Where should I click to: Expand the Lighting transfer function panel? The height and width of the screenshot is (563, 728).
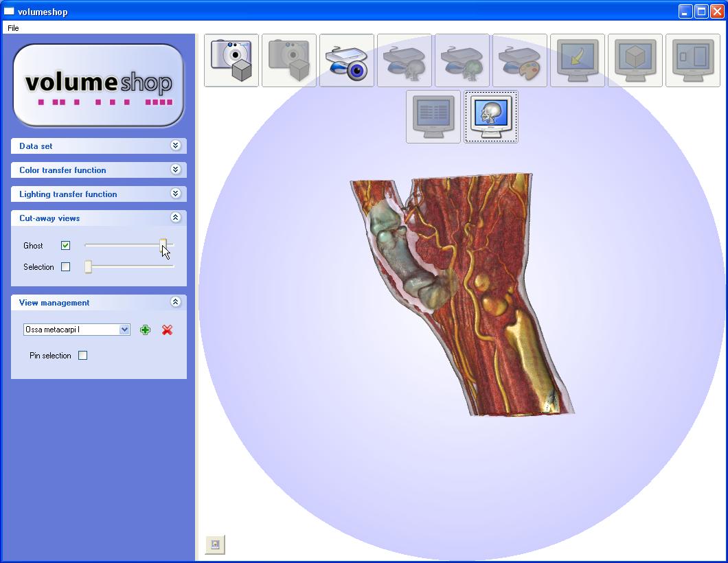176,194
